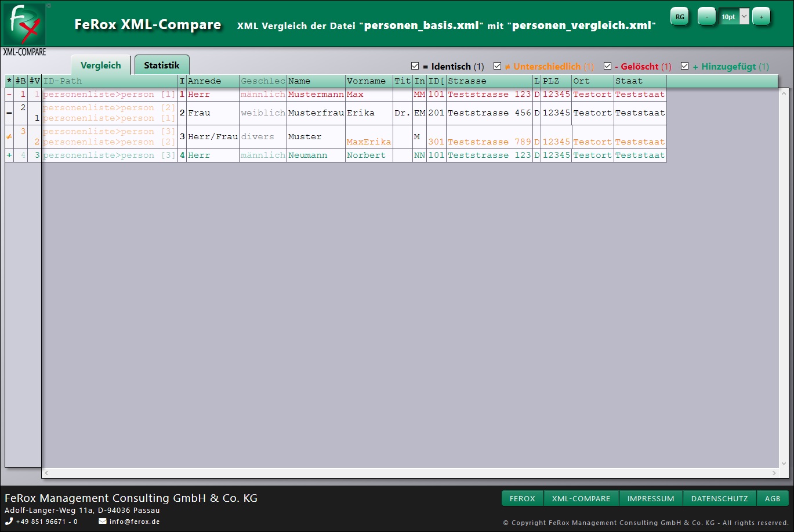
Task: Increase font size with plus button
Action: tap(761, 17)
